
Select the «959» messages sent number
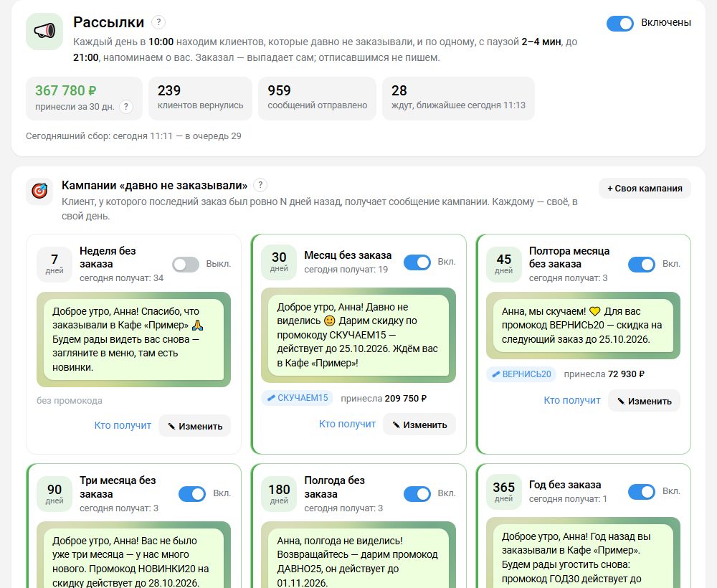point(279,90)
